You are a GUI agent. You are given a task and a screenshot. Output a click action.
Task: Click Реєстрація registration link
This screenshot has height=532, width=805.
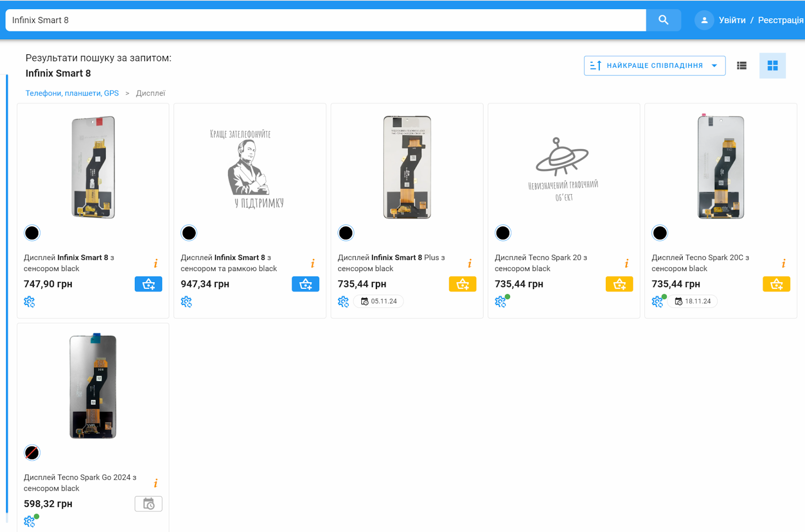[x=780, y=20]
